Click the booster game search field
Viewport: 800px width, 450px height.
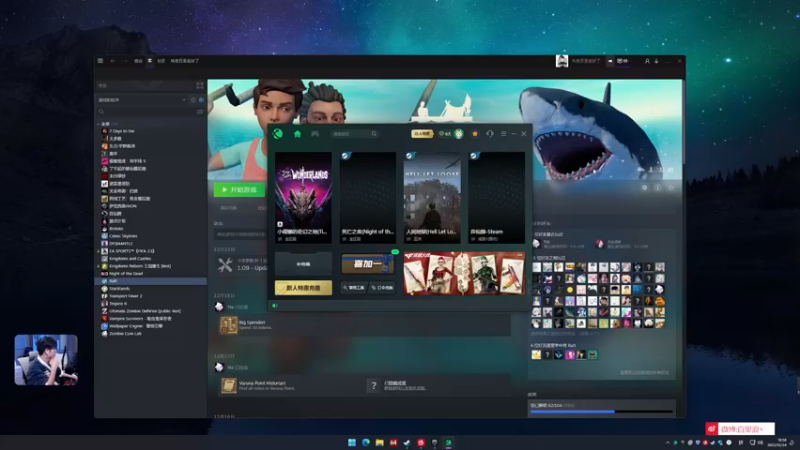pyautogui.click(x=355, y=134)
